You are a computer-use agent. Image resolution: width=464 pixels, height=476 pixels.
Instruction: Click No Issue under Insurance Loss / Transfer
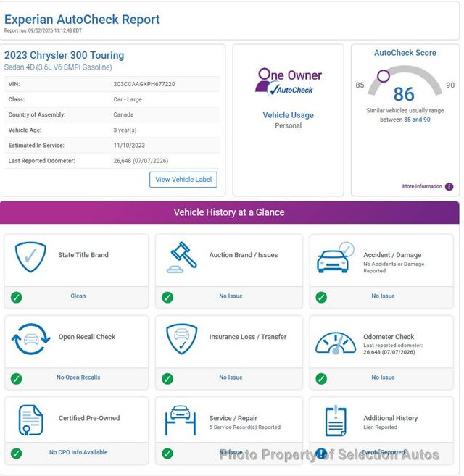(x=231, y=377)
